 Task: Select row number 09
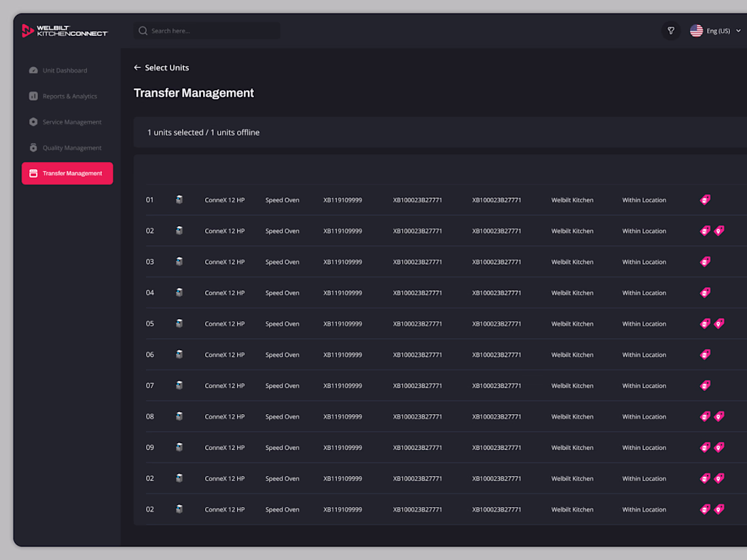point(149,447)
